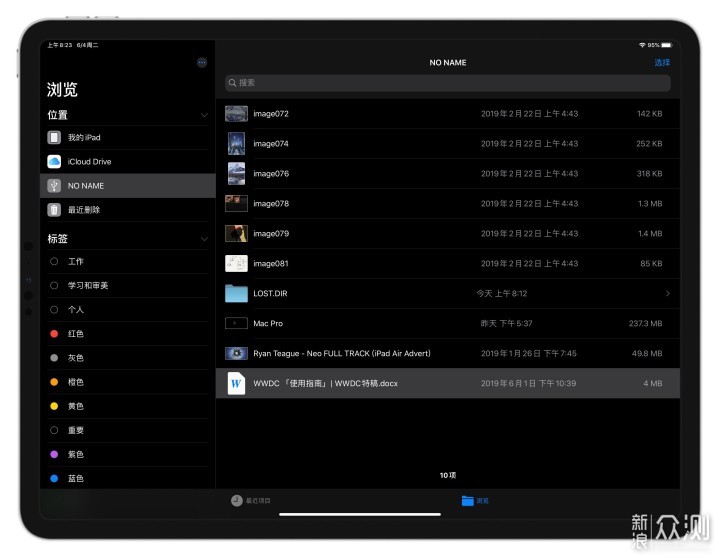Collapse the 位置 section chevron
Viewport: 720px width, 559px height.
(x=204, y=116)
